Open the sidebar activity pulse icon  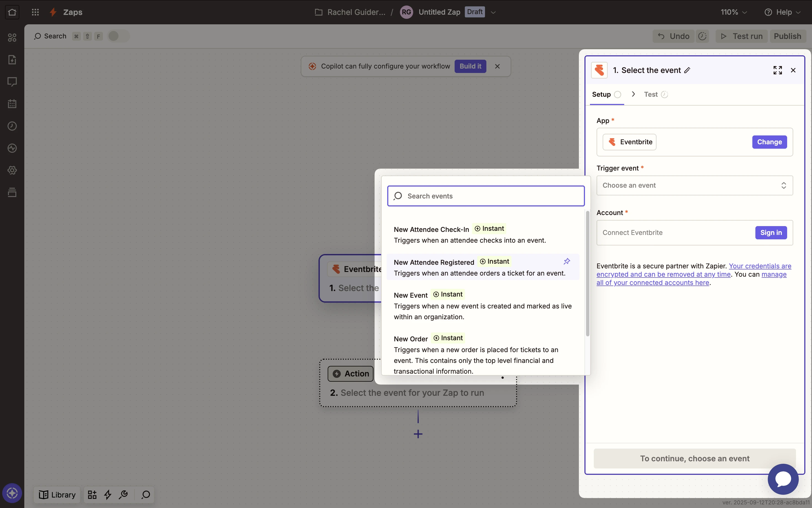point(12,148)
